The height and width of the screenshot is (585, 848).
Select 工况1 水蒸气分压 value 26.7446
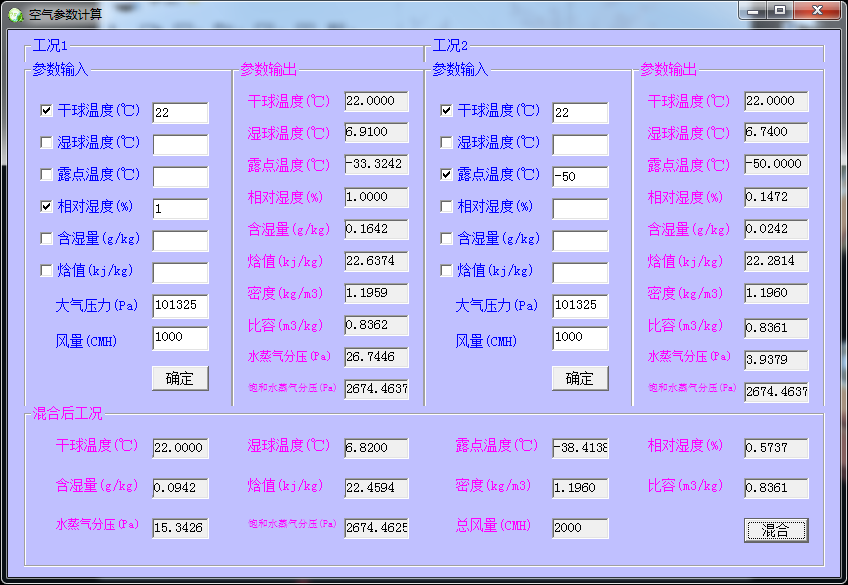[x=376, y=357]
